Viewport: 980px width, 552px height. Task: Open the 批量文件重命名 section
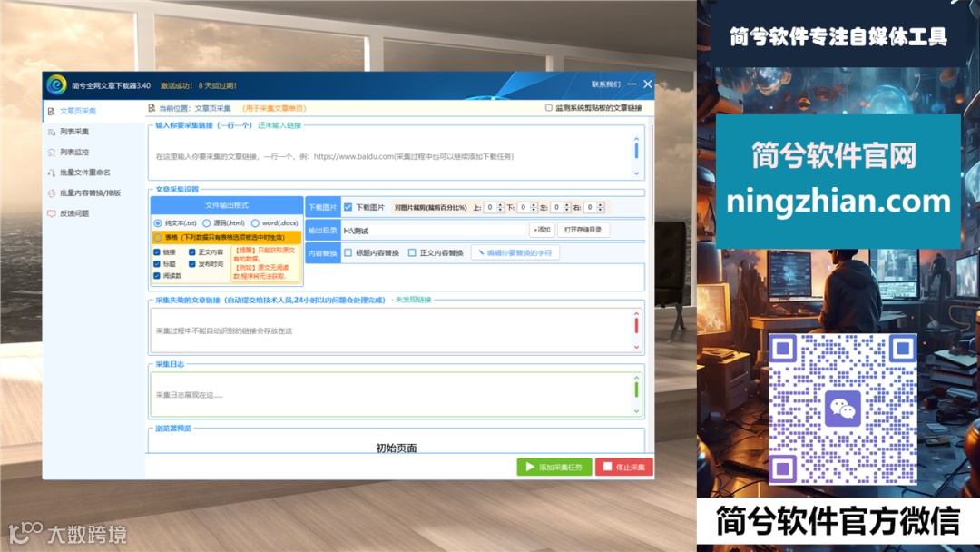(x=93, y=172)
